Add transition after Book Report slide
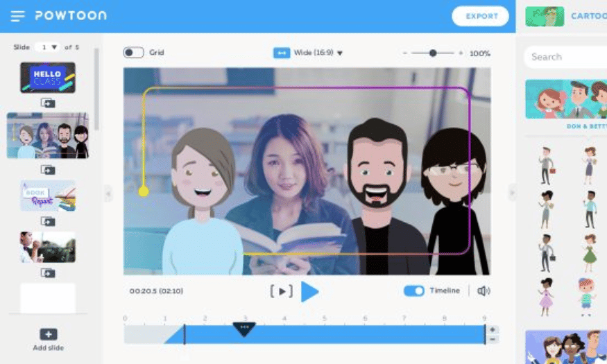Image resolution: width=607 pixels, height=364 pixels. coord(48,221)
